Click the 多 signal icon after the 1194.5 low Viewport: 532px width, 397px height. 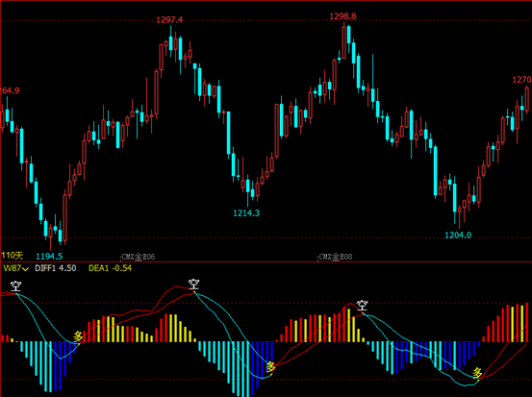coord(78,336)
